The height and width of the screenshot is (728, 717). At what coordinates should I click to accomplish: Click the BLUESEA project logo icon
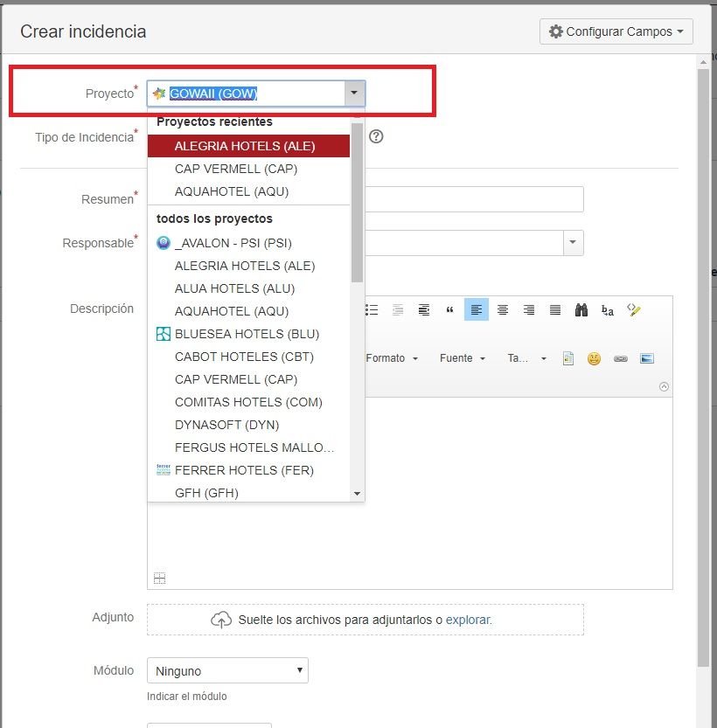[x=163, y=334]
